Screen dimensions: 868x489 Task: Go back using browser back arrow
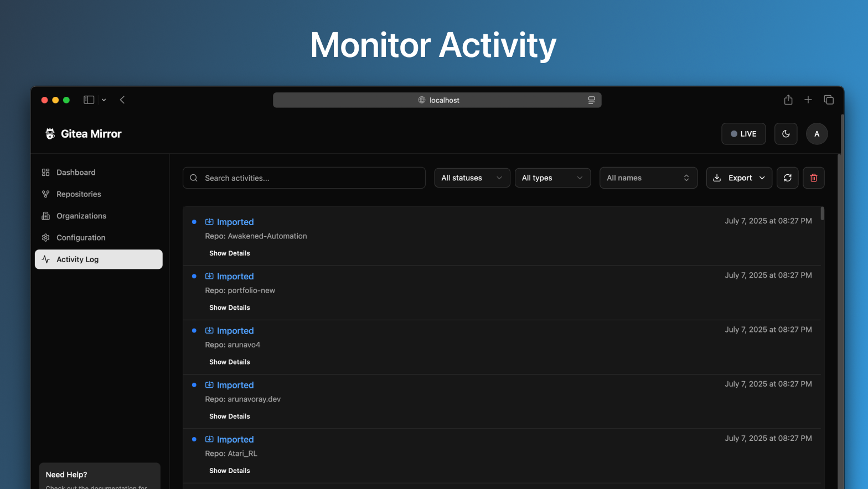click(122, 100)
